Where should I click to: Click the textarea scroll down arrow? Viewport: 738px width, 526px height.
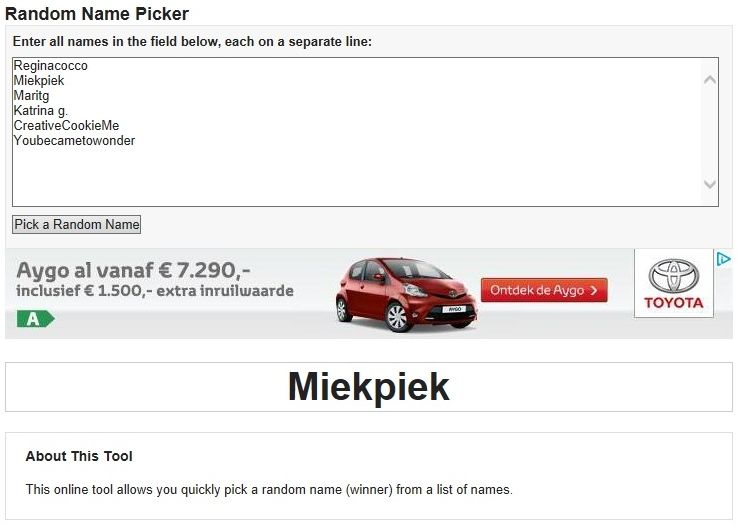coord(710,183)
